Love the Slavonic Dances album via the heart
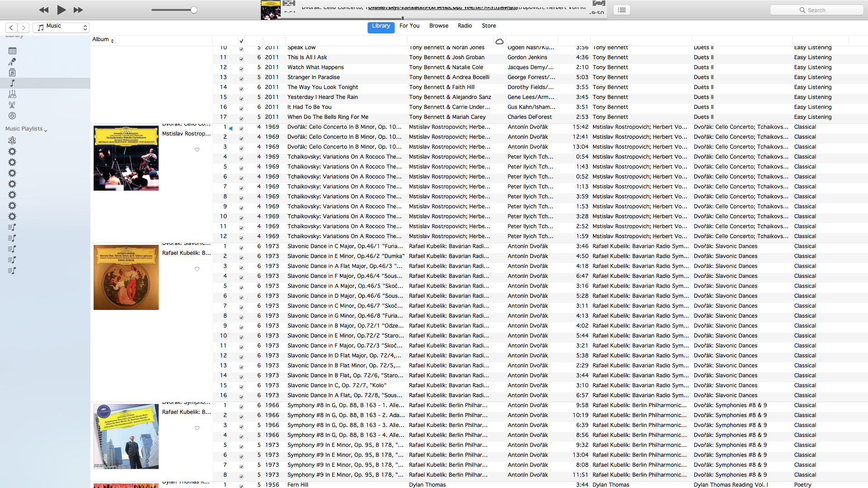The image size is (868, 488). 197,269
